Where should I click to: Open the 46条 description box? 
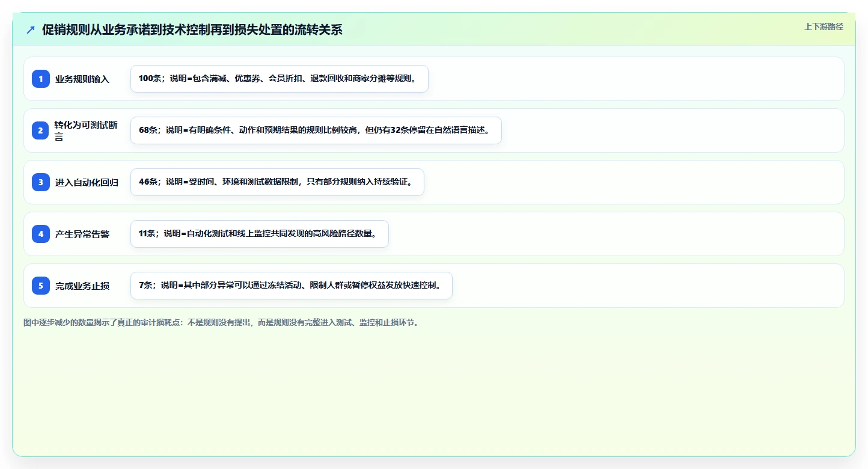(x=277, y=182)
